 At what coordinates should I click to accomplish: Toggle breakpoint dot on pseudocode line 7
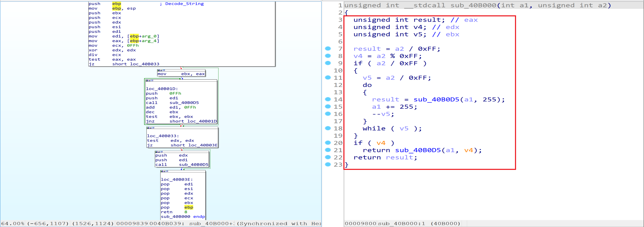click(328, 49)
